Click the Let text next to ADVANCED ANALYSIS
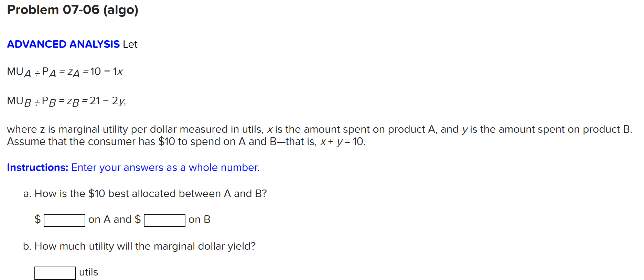 [x=130, y=44]
